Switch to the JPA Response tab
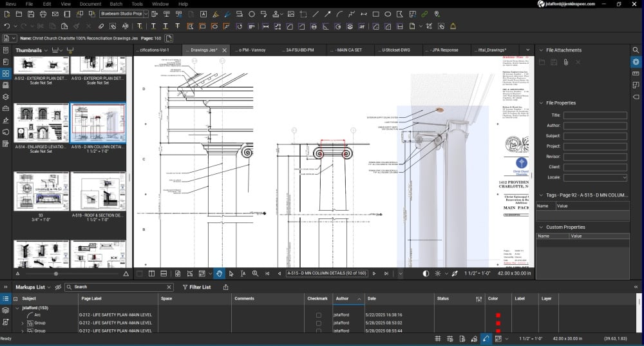644x346 pixels. coord(445,50)
